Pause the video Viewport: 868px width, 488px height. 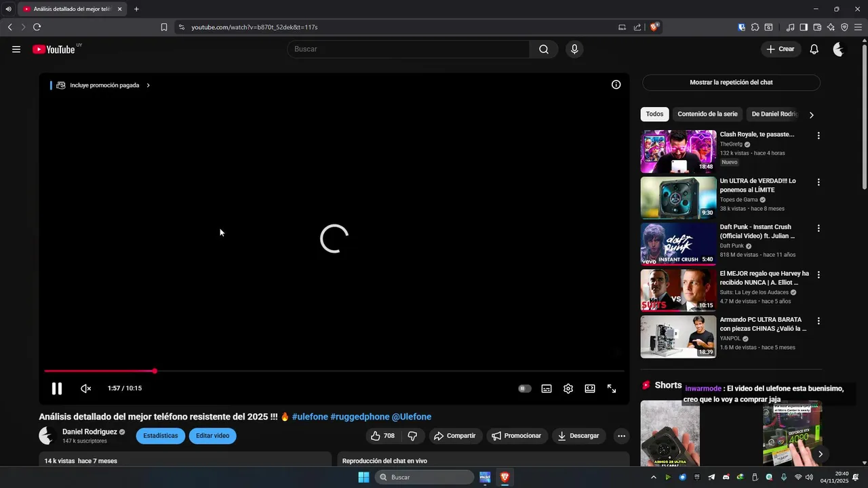[x=57, y=388]
